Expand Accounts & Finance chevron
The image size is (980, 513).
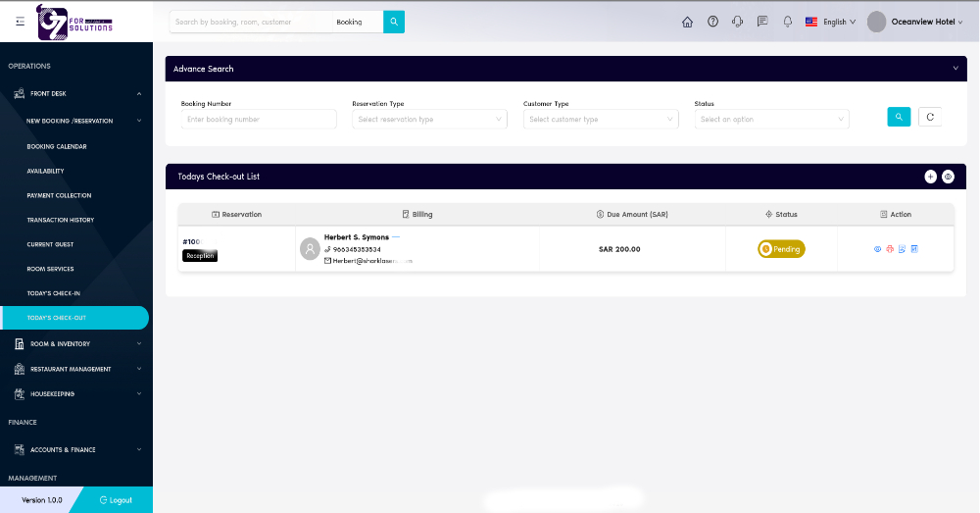click(139, 449)
